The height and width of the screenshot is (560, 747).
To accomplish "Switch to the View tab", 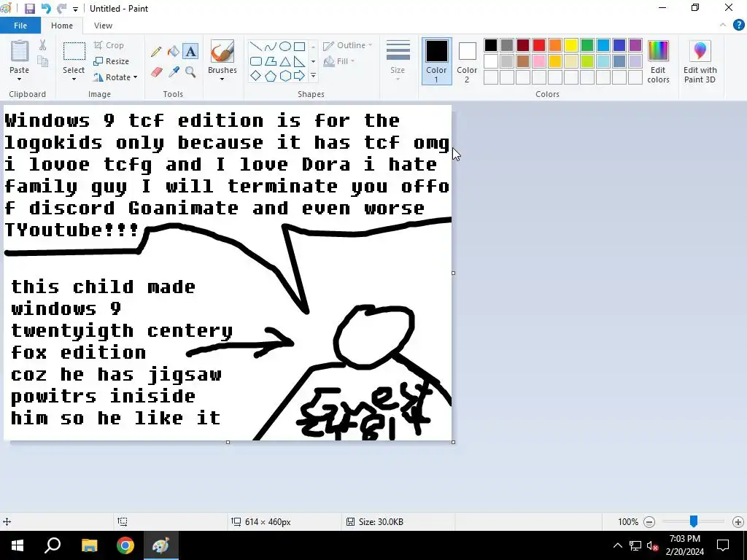I will tap(103, 26).
